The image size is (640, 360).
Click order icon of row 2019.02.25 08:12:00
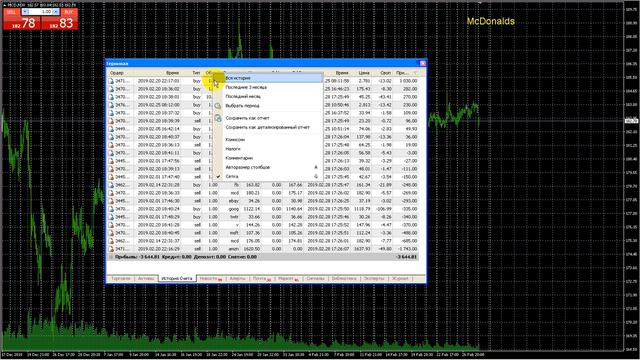tap(111, 105)
